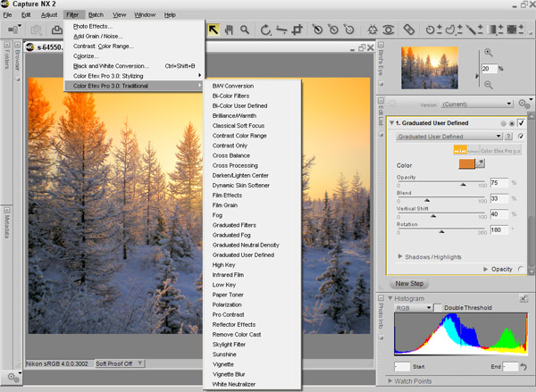Open the Batch menu
The width and height of the screenshot is (536, 392).
(x=96, y=15)
